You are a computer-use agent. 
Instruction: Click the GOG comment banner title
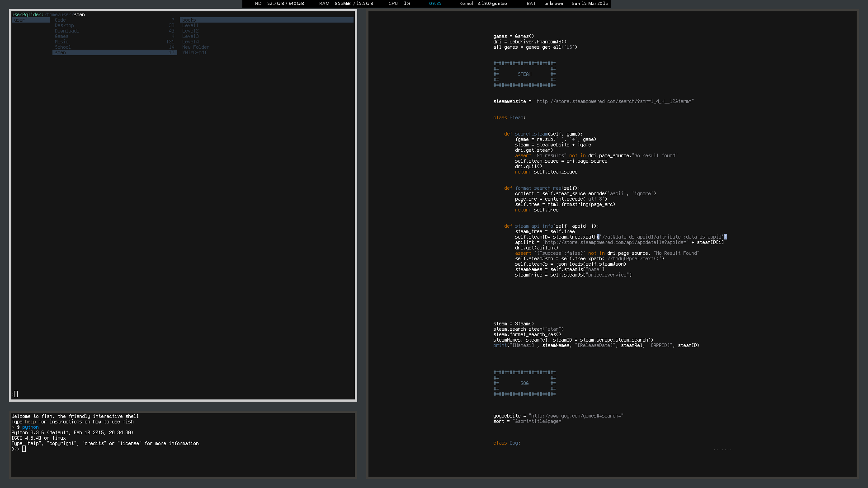524,383
